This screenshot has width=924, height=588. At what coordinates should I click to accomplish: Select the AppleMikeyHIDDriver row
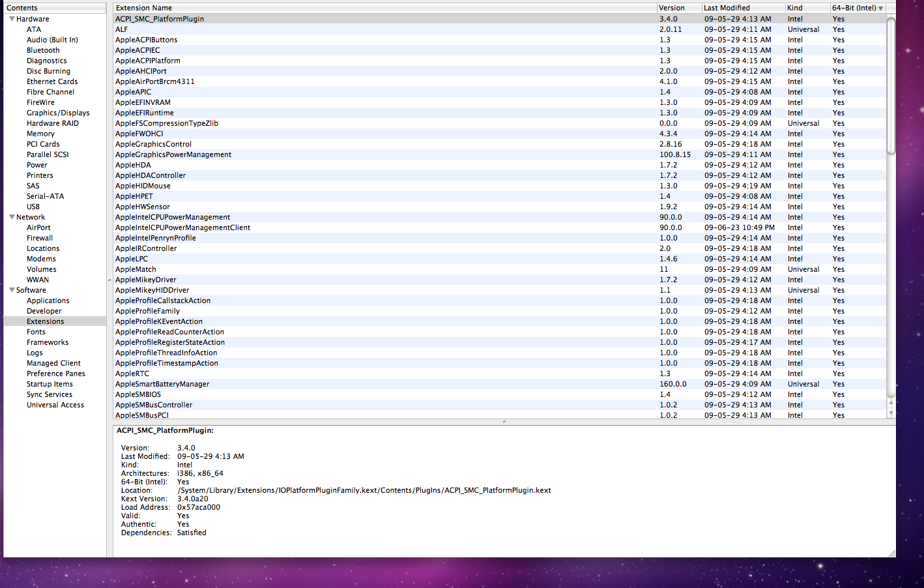(500, 290)
